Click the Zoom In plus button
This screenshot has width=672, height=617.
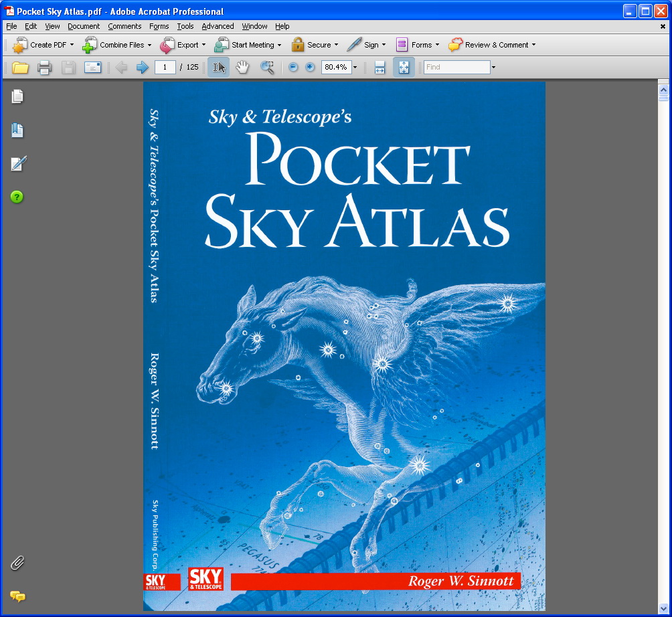point(310,68)
